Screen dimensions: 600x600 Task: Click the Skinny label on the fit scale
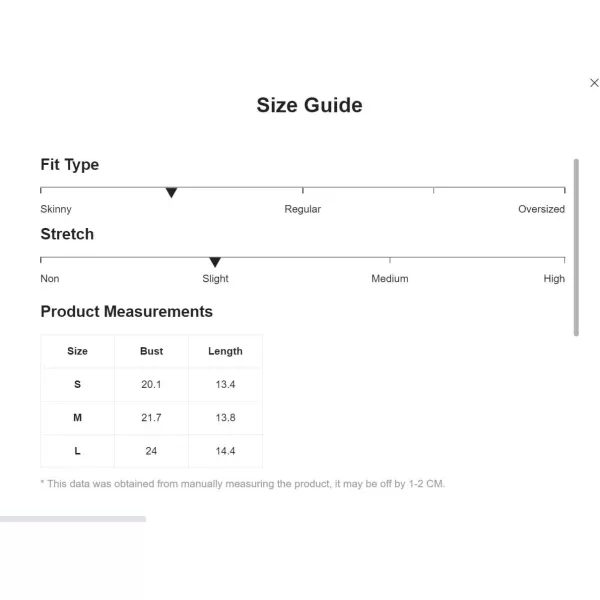click(x=56, y=209)
